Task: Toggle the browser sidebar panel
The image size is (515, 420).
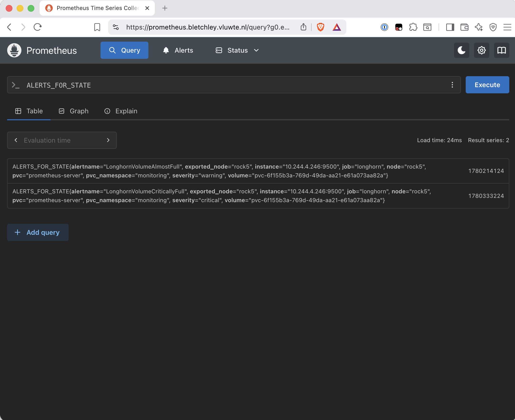Action: (450, 27)
